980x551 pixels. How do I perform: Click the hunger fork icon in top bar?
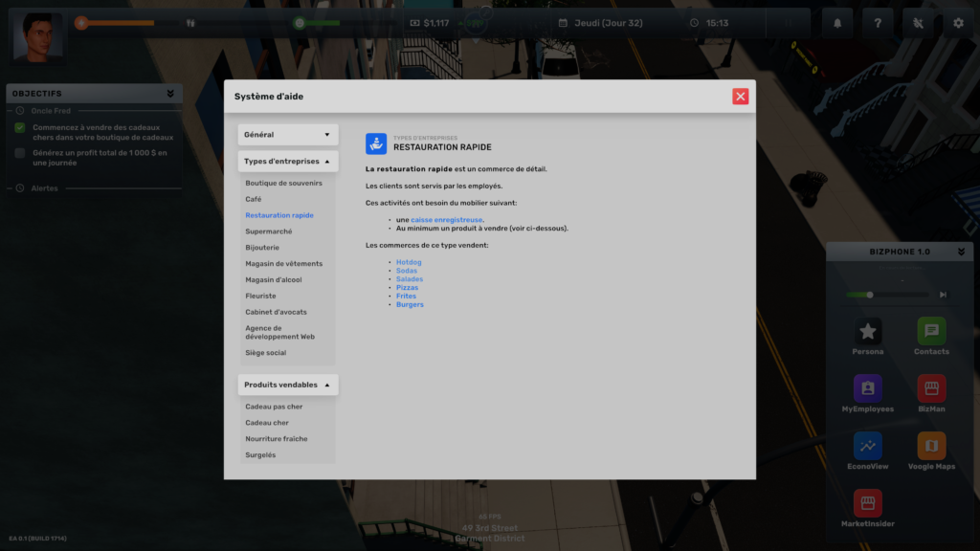click(x=190, y=23)
